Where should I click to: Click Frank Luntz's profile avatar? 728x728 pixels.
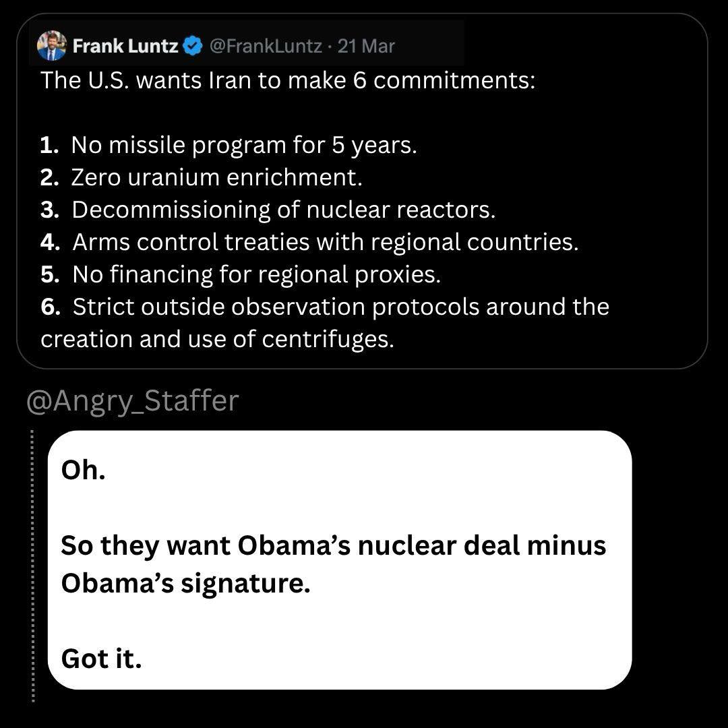(52, 46)
